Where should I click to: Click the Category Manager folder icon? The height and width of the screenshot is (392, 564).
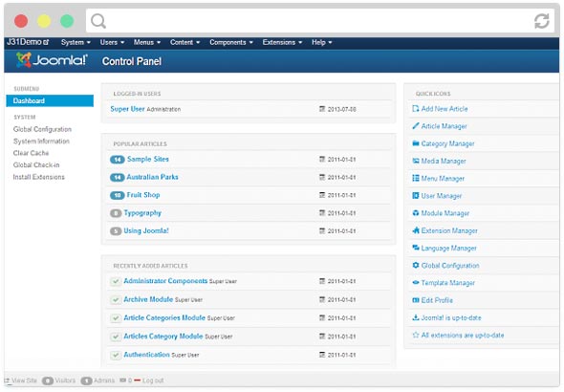click(416, 143)
